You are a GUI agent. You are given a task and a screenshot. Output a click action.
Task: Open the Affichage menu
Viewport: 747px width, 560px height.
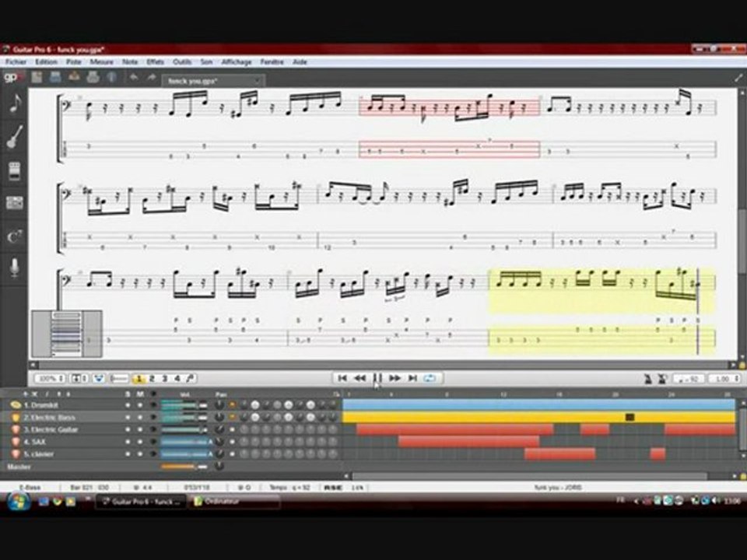tap(237, 62)
